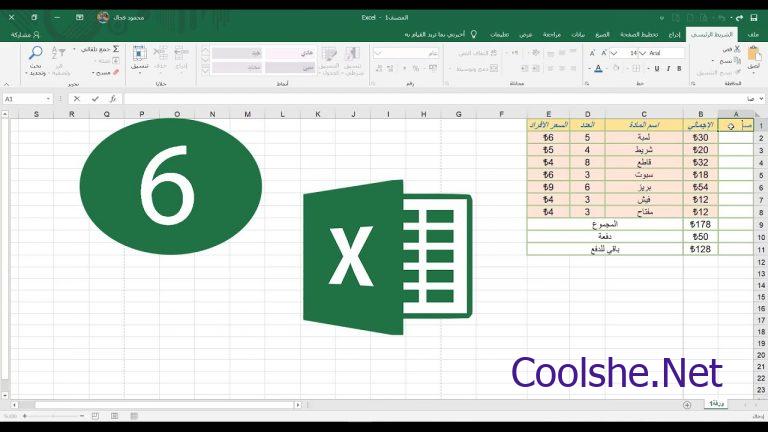Click the Wrap Text icon
The width and height of the screenshot is (768, 432).
pos(493,53)
